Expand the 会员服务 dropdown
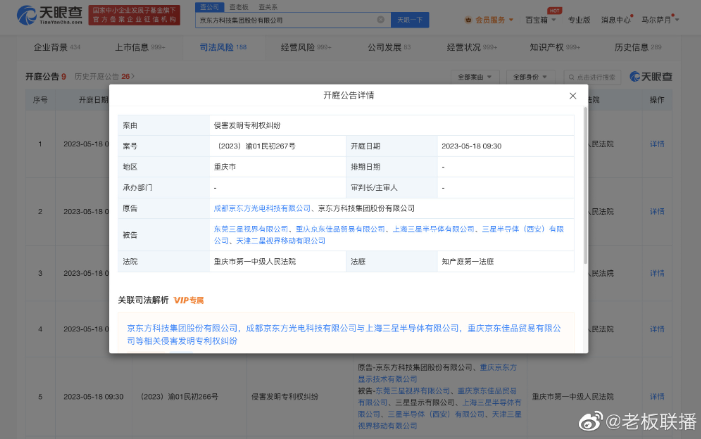 [x=494, y=20]
